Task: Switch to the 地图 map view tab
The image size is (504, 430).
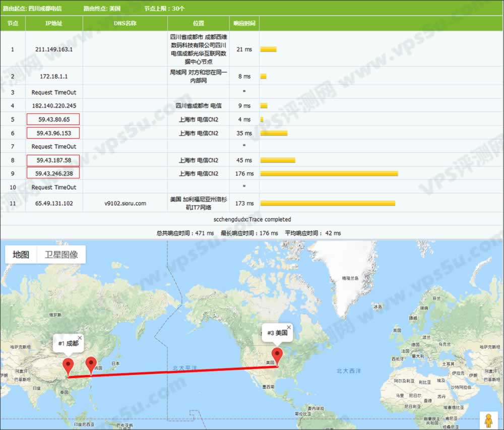Action: (21, 255)
